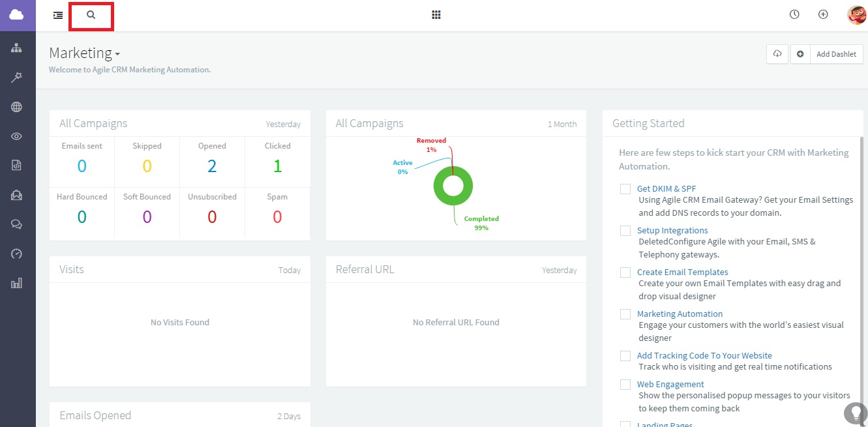This screenshot has width=868, height=427.
Task: Click the Removed 1% chart label
Action: click(431, 145)
